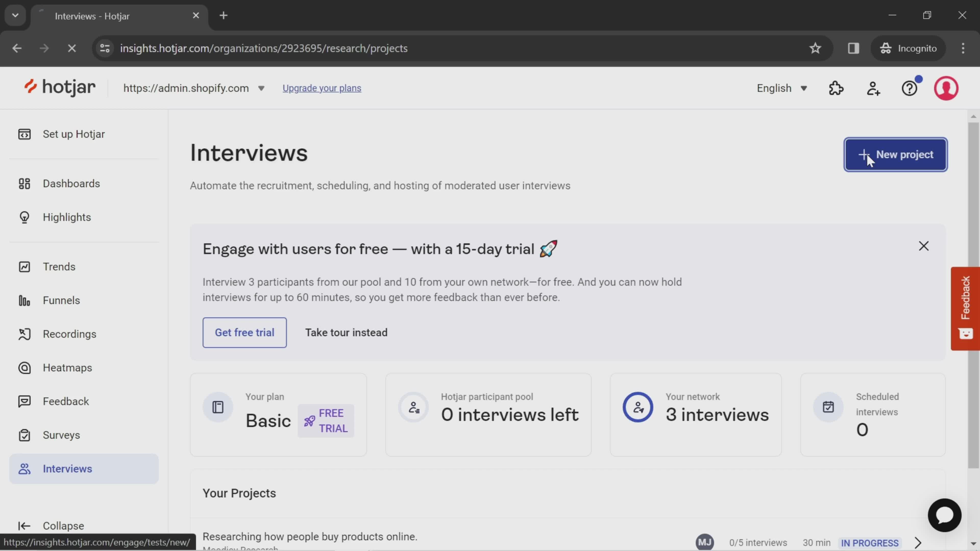Screen dimensions: 980x551
Task: Open the live chat bubble
Action: point(945,515)
